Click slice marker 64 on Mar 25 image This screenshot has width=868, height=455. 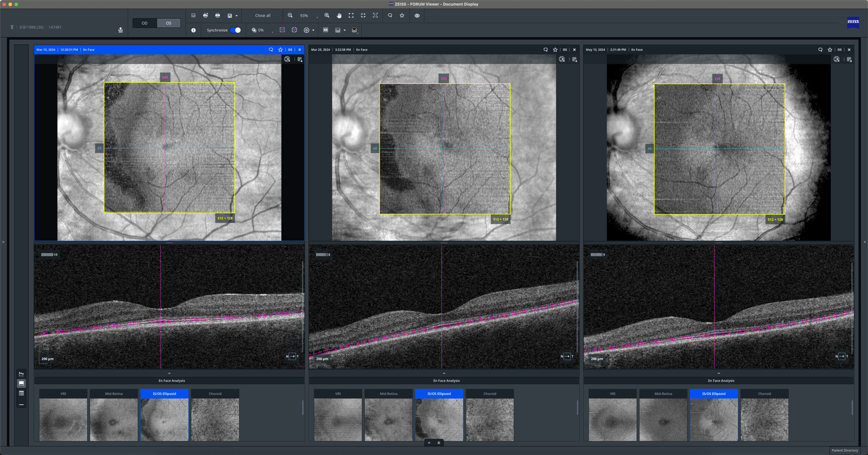tap(375, 148)
